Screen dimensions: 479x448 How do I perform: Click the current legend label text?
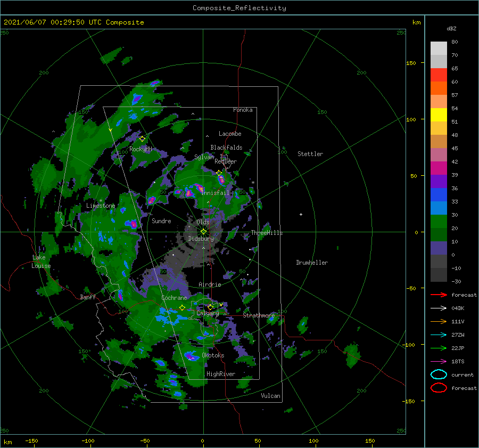point(463,374)
